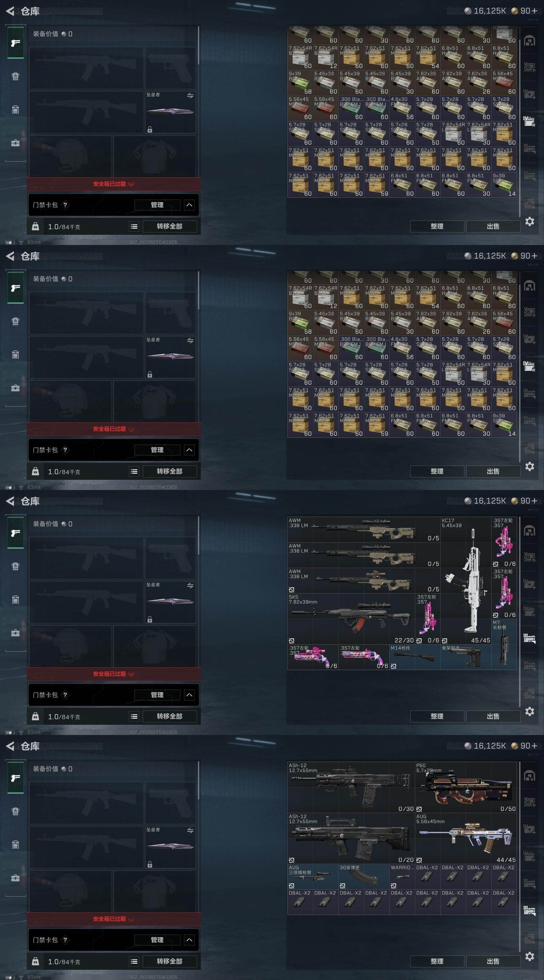
Task: Click 出售 sell button in AWM rifles screenshot
Action: [493, 716]
